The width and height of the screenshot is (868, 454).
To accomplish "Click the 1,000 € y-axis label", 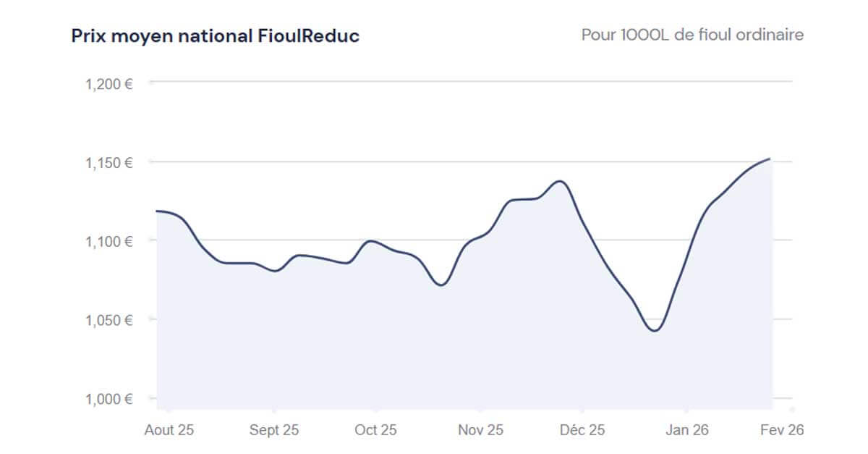I will 109,399.
